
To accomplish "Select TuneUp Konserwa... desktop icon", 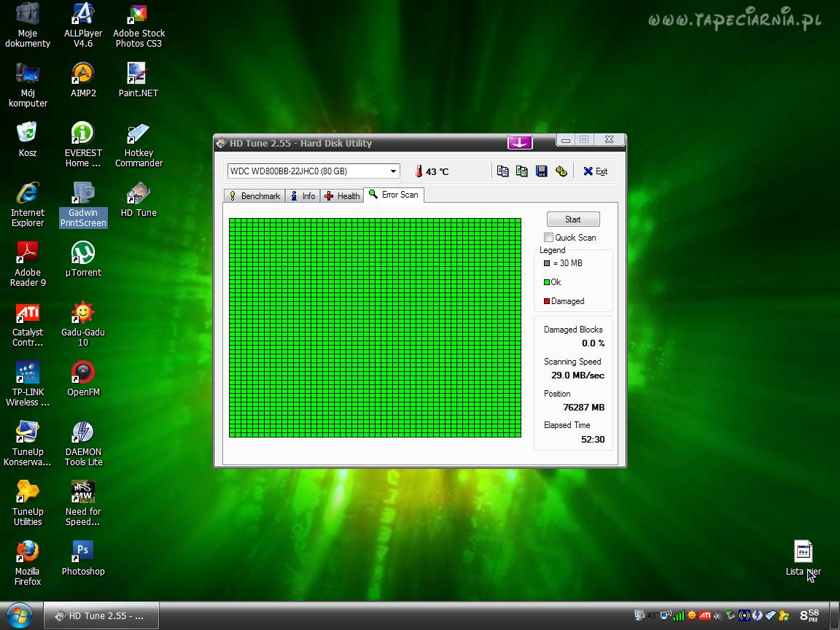I will [27, 444].
